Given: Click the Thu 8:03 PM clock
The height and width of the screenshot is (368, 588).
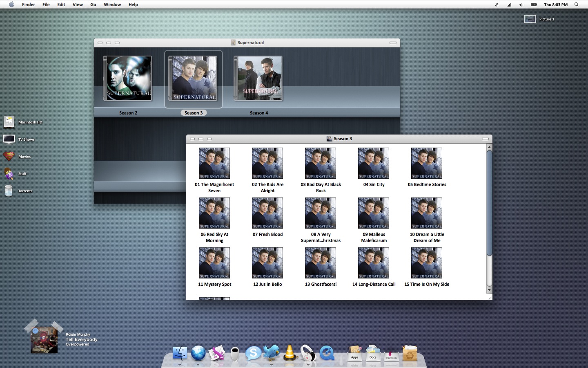Looking at the screenshot, I should pos(556,4).
